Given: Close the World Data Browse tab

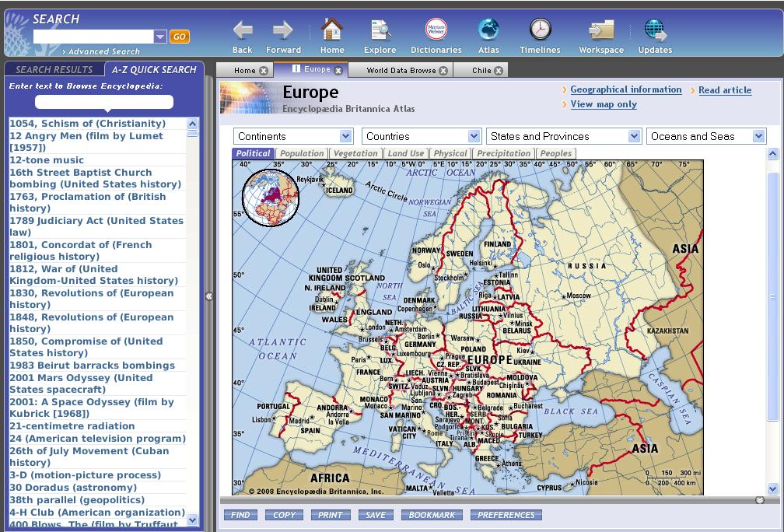Looking at the screenshot, I should (443, 71).
